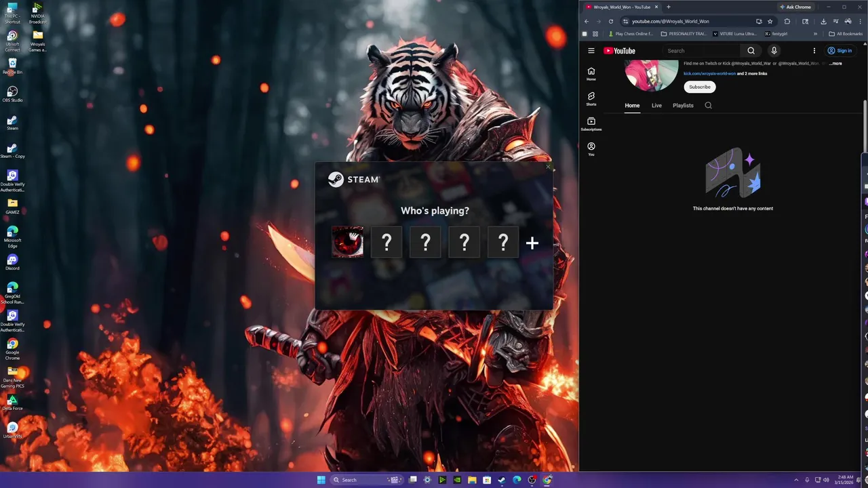Viewport: 868px width, 488px height.
Task: Click the Steam logo in the dialog
Action: [354, 179]
